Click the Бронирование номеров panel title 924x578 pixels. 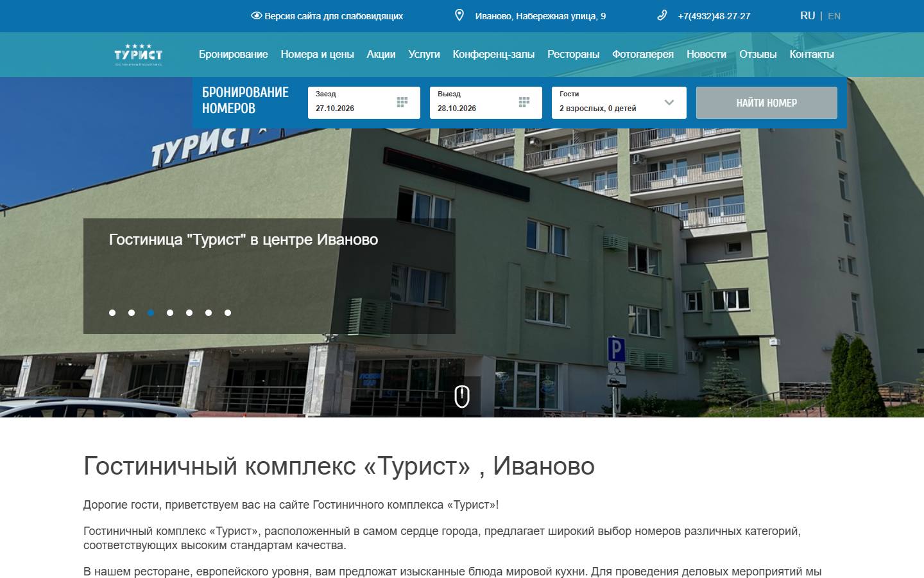[x=245, y=100]
